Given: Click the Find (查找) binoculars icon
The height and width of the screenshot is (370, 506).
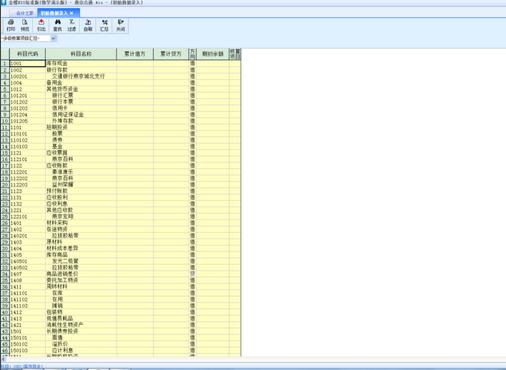Looking at the screenshot, I should click(x=58, y=25).
